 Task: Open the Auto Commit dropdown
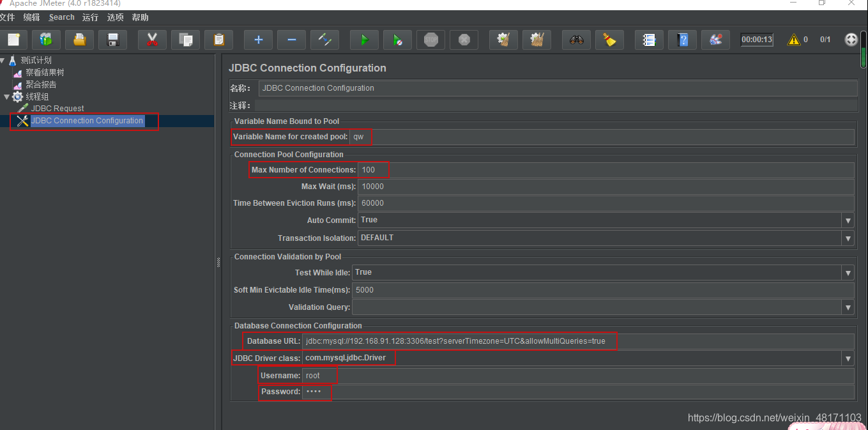[848, 220]
